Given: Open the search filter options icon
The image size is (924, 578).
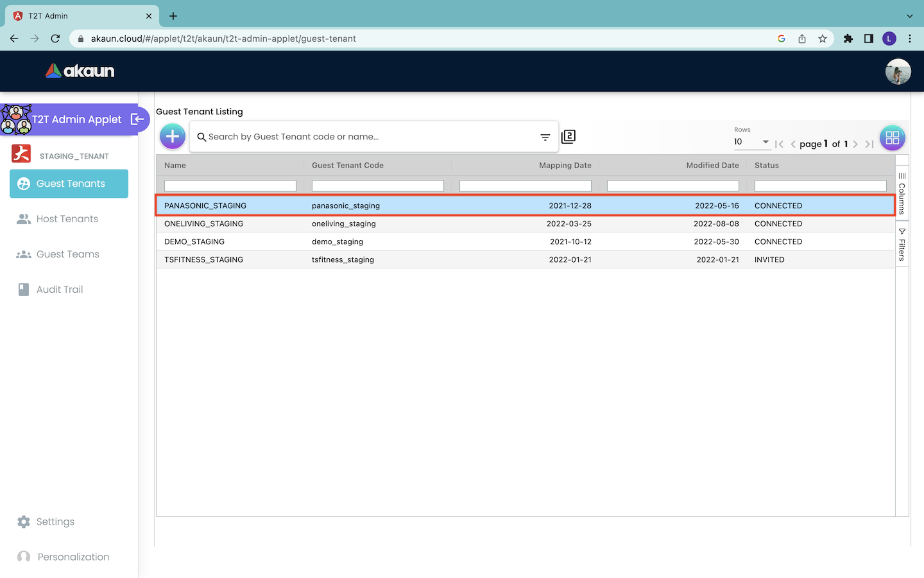Looking at the screenshot, I should [545, 137].
